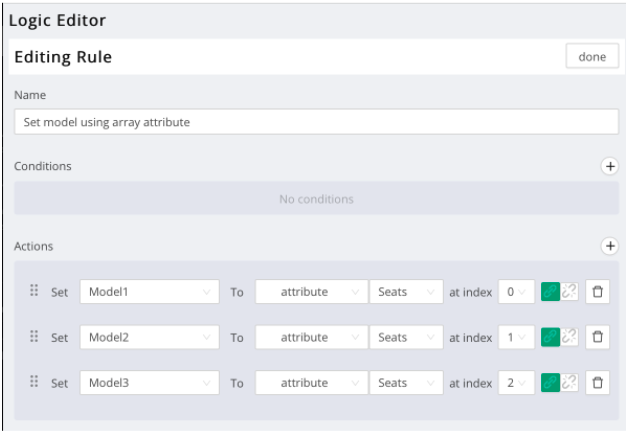The width and height of the screenshot is (628, 435).
Task: Delete the Model2 action row
Action: (x=598, y=337)
